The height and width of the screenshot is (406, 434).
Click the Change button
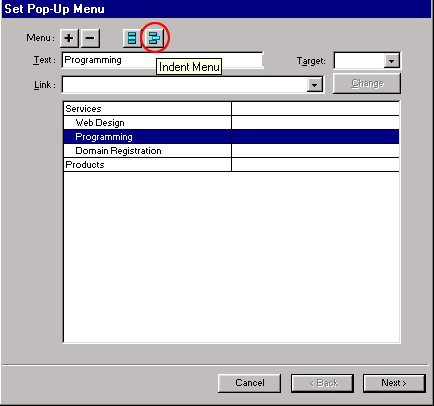pyautogui.click(x=367, y=83)
